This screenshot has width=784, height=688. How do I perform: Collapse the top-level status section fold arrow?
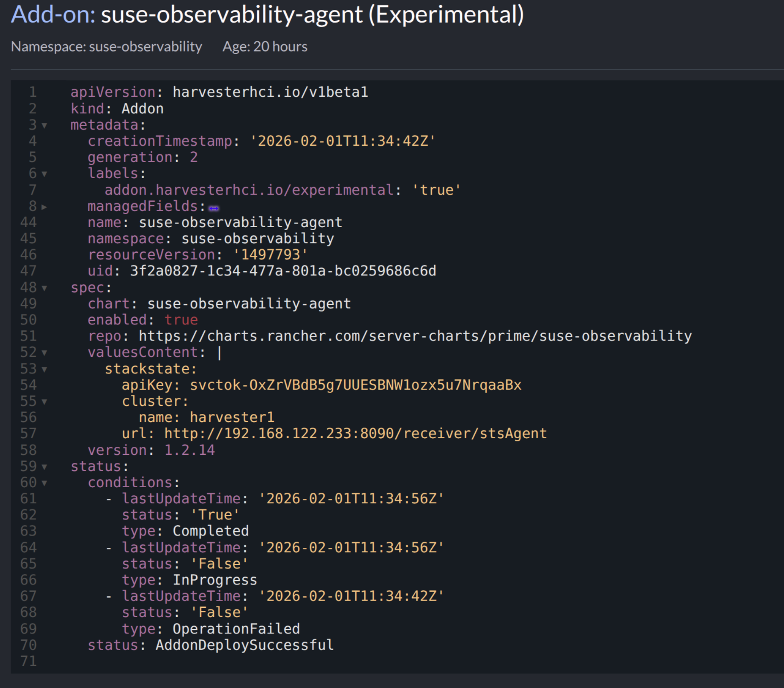tap(44, 467)
